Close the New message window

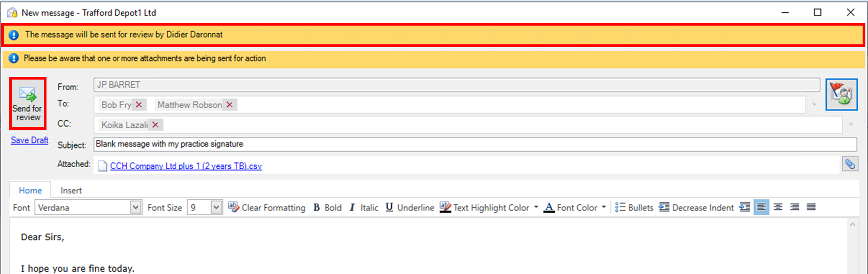pos(850,12)
